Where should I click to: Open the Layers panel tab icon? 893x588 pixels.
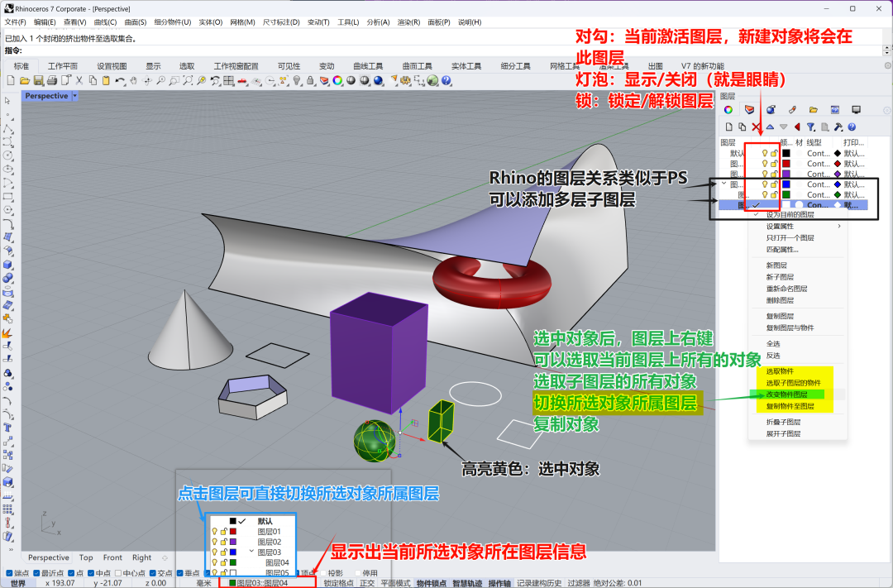click(749, 109)
